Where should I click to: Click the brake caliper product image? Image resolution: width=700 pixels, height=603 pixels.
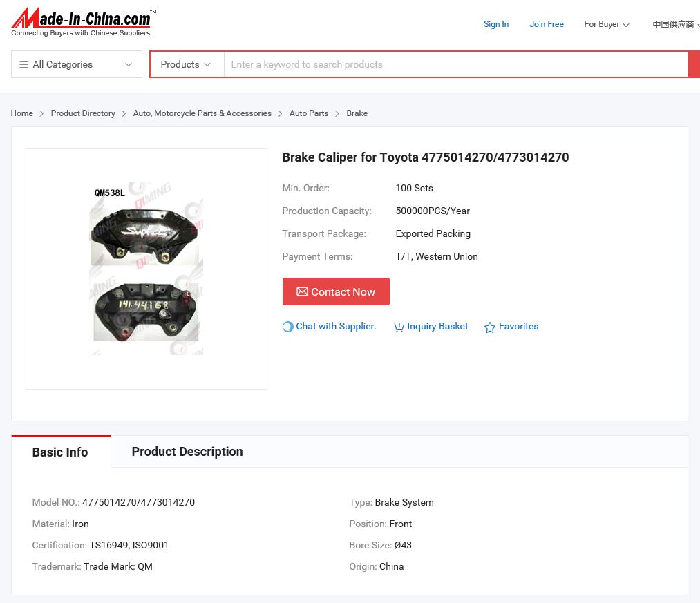coord(146,269)
